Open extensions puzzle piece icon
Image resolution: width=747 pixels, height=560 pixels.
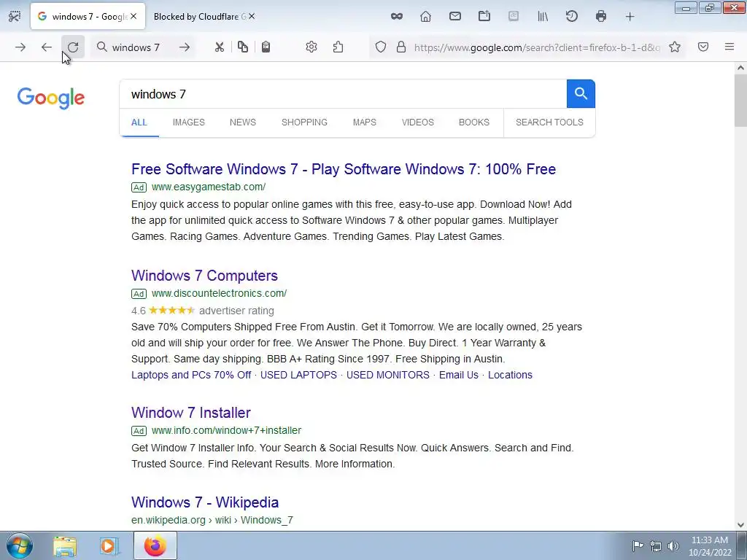click(x=338, y=47)
